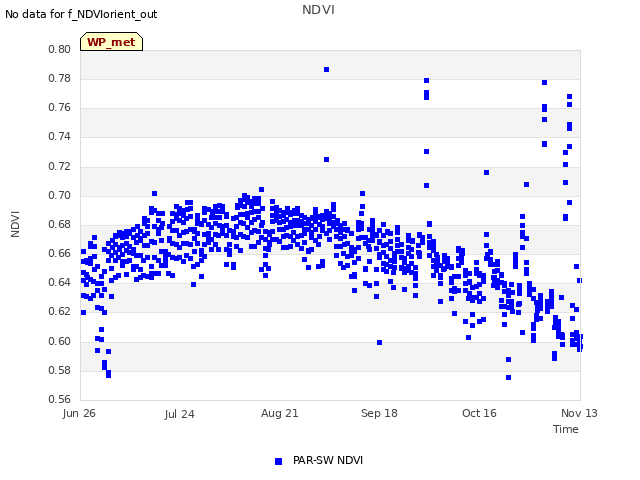
Task: Click the 0.60 y-axis value
Action: 60,341
